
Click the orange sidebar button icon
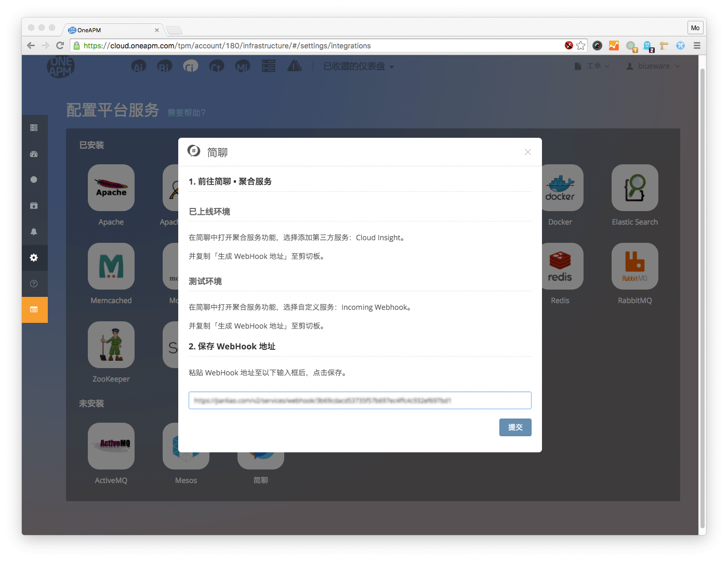pyautogui.click(x=34, y=310)
